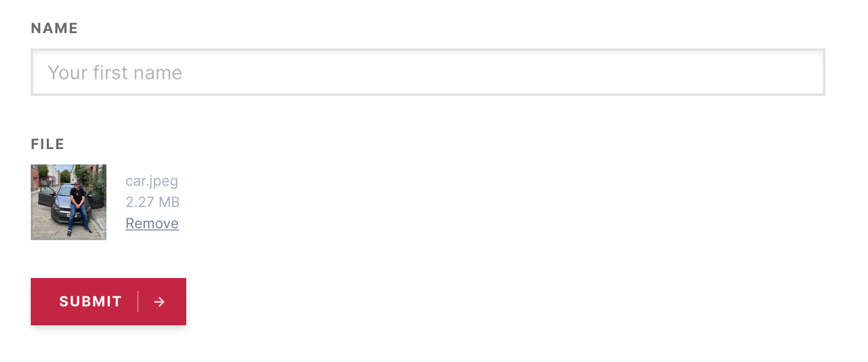Click the NAME field label
The width and height of the screenshot is (868, 362).
coord(54,28)
